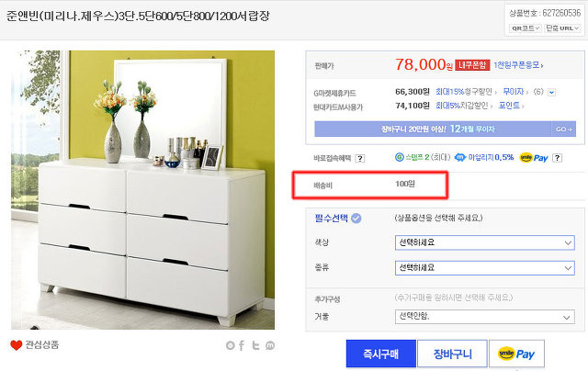Click the question mark after Smile Pay
The width and height of the screenshot is (588, 371).
(x=558, y=158)
